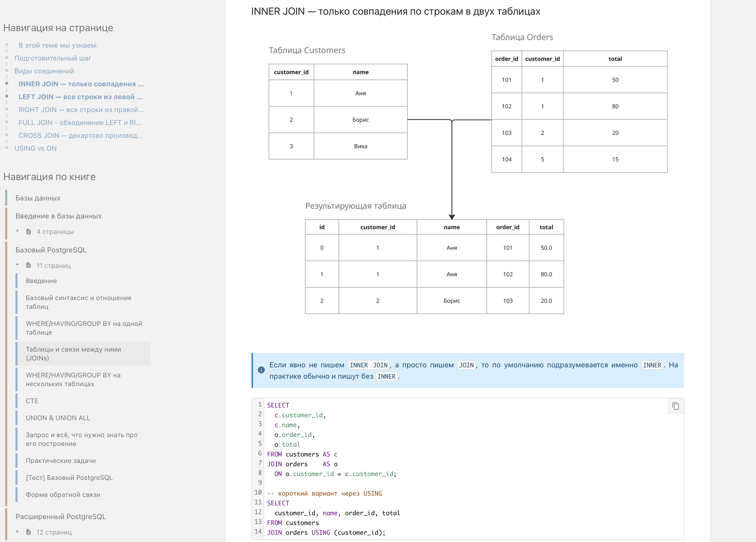Screen dimensions: 756x542
Task: Open Расширенный PostgreSQL section
Action: (x=61, y=516)
